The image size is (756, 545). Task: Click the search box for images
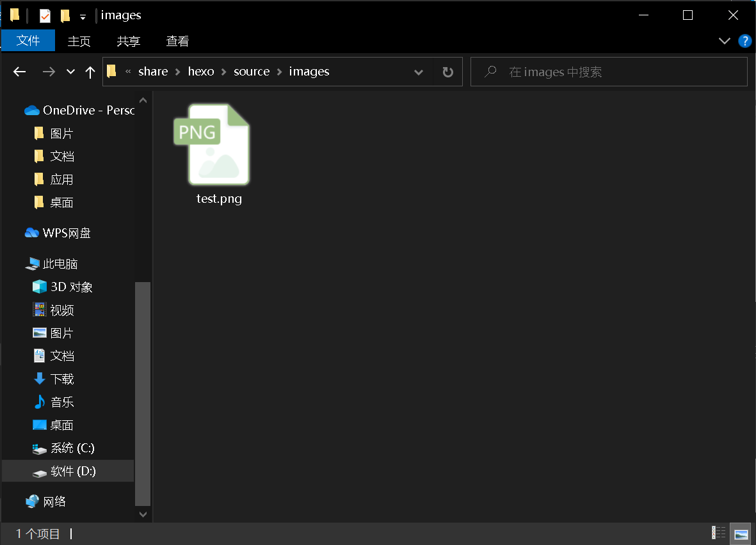pyautogui.click(x=615, y=72)
